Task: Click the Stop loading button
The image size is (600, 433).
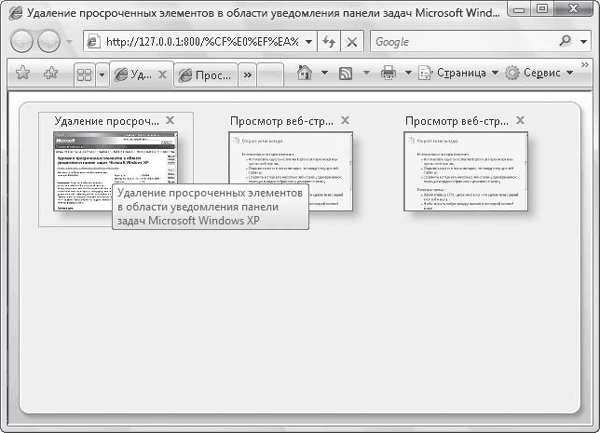Action: point(352,41)
